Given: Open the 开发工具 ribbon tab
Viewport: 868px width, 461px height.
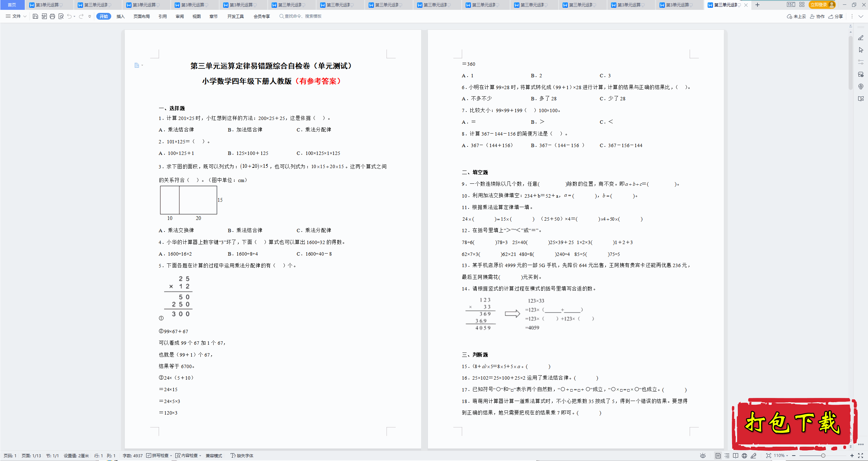Looking at the screenshot, I should (236, 16).
